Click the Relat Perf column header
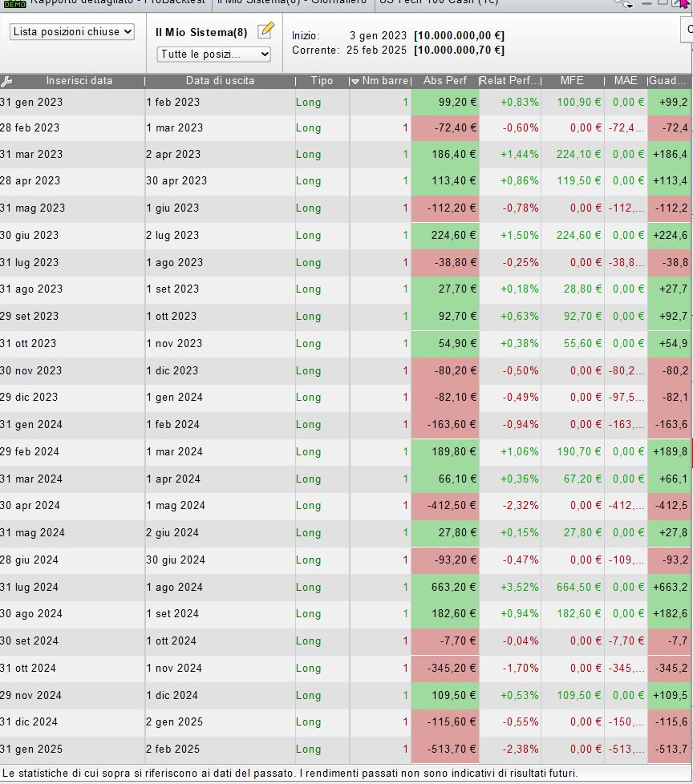Image resolution: width=693 pixels, height=784 pixels. pyautogui.click(x=509, y=81)
